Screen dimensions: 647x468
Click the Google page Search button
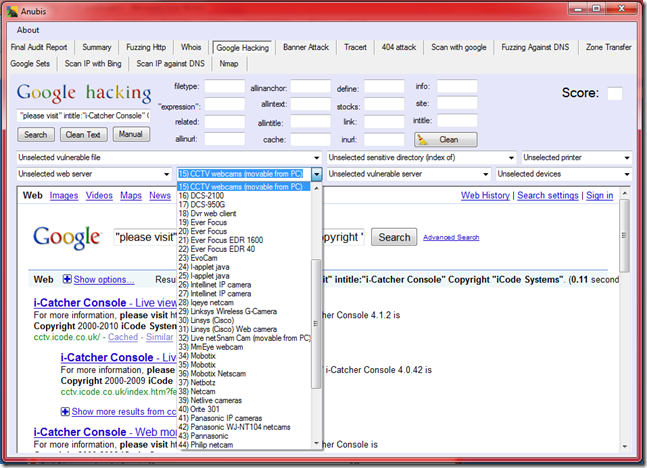pyautogui.click(x=394, y=237)
